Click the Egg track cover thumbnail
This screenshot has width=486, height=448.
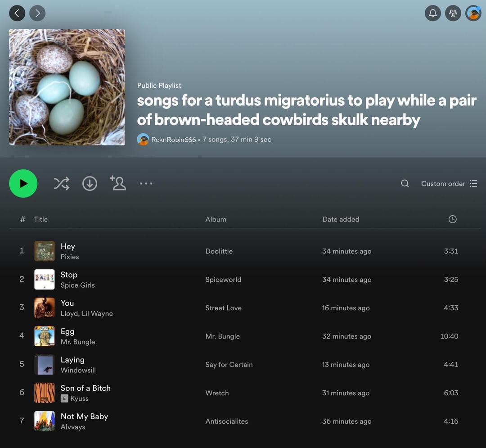(x=44, y=336)
